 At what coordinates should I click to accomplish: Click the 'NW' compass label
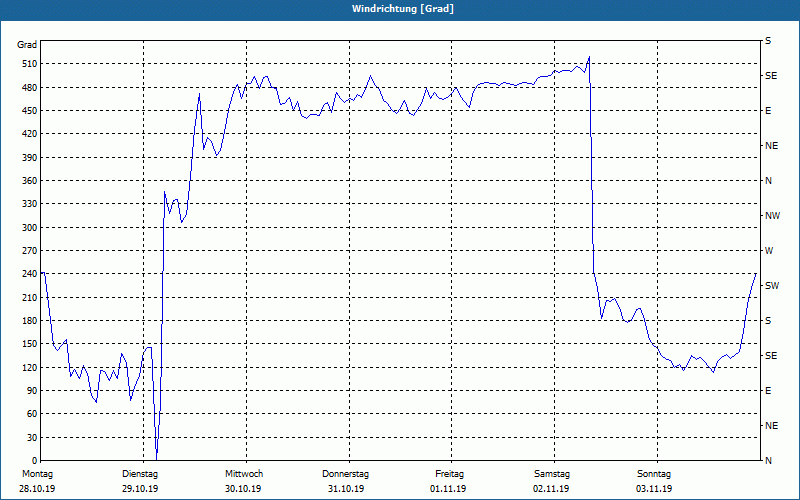pyautogui.click(x=772, y=216)
